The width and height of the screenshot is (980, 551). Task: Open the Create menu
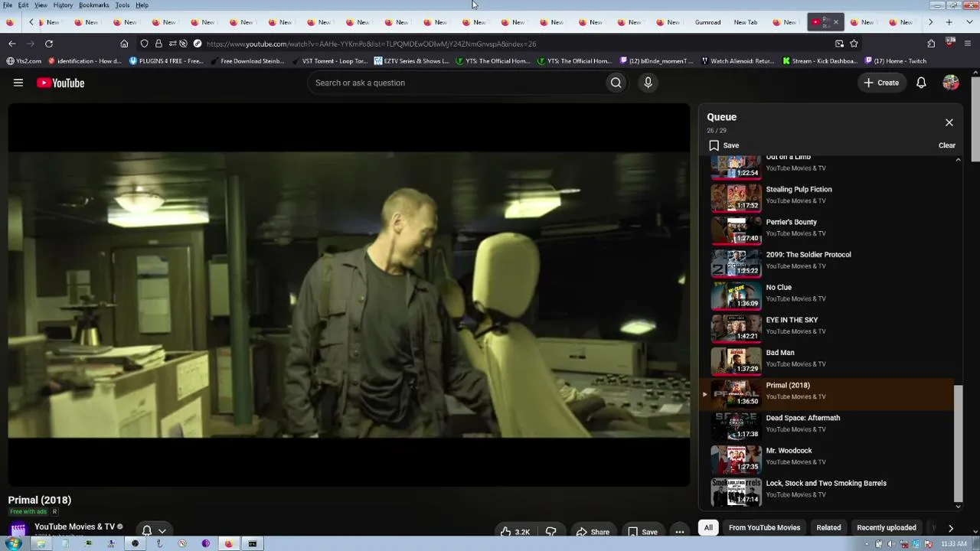[x=881, y=83]
